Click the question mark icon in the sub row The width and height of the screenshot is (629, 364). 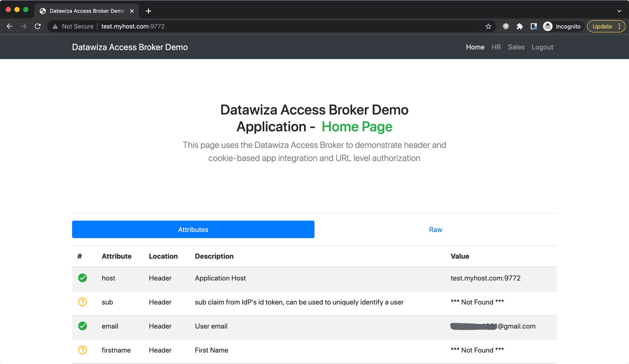pos(83,302)
